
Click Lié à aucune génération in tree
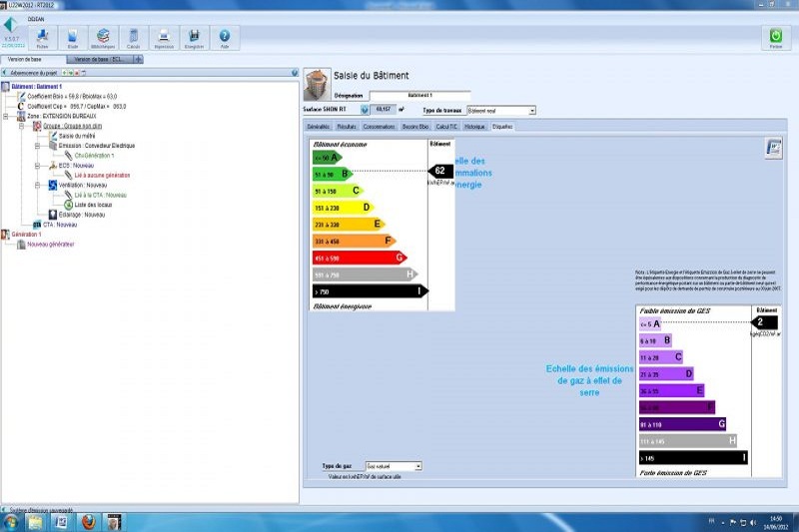(102, 175)
